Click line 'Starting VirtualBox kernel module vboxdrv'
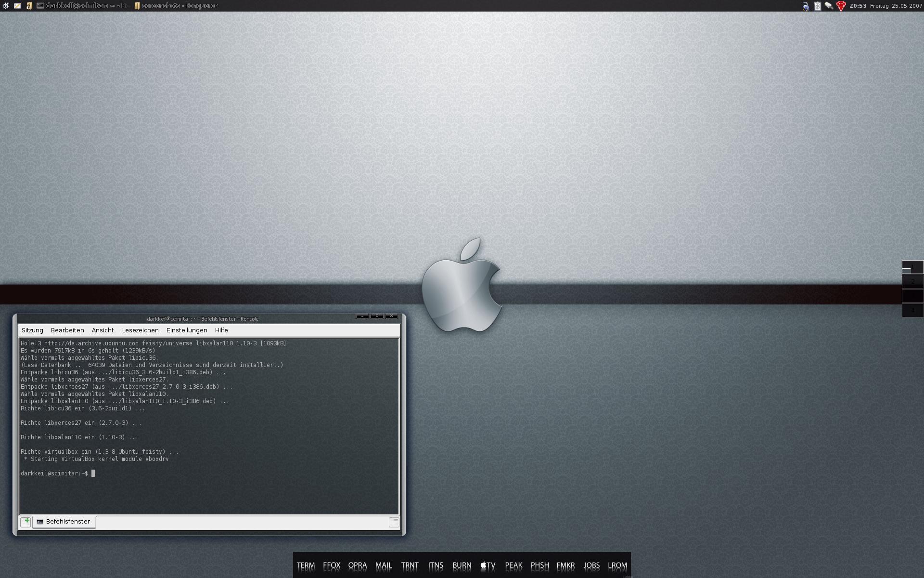The width and height of the screenshot is (924, 578). point(96,459)
